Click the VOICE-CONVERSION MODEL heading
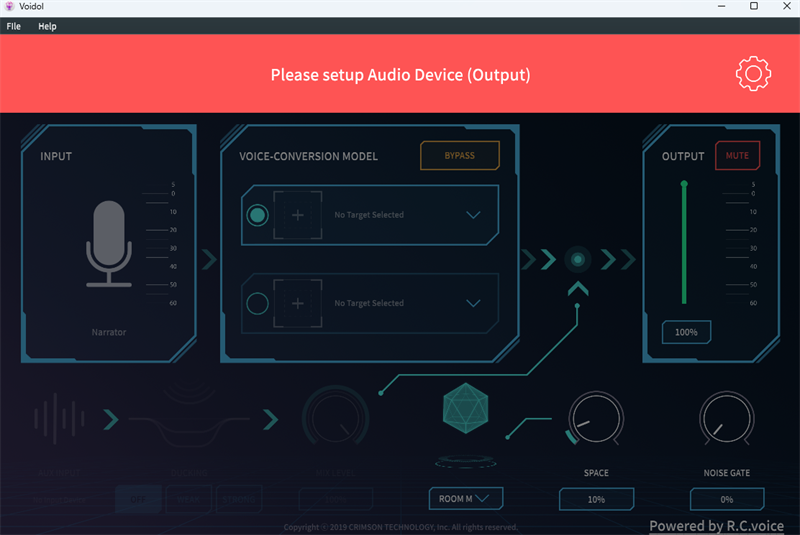 click(x=309, y=156)
